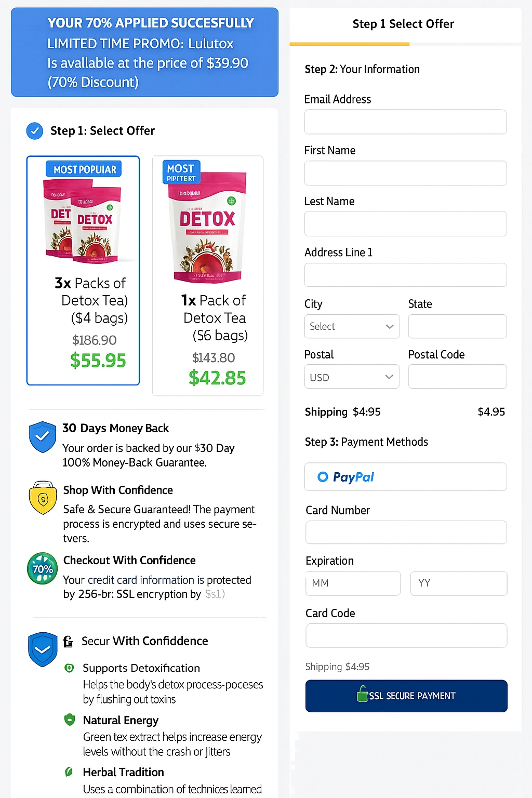Select the 3x Packs of Detox Tea offer

83,270
